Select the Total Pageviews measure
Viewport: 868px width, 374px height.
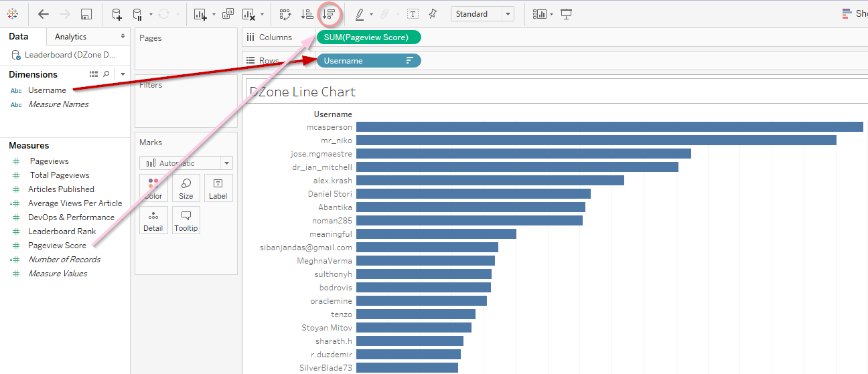point(60,175)
